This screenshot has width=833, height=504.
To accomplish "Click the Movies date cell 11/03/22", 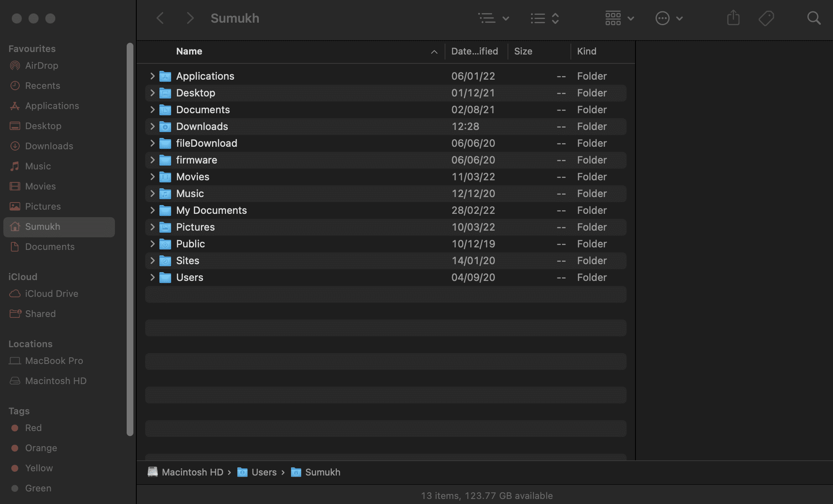I will click(473, 177).
